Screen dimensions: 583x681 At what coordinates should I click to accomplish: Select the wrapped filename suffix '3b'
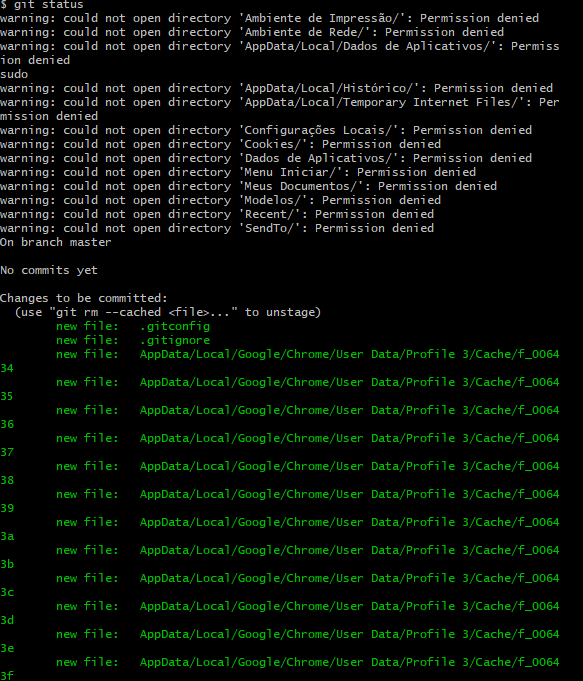7,564
